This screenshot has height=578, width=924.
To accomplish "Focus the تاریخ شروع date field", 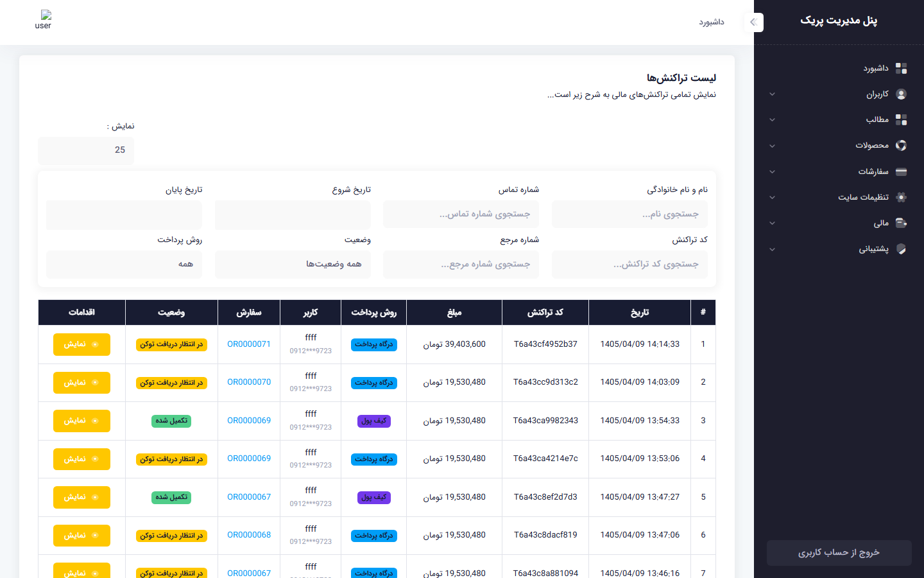I will [293, 215].
